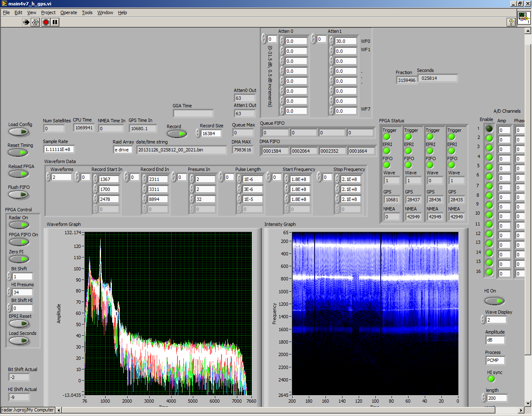Click the Run arrow toolbar icon

point(26,22)
